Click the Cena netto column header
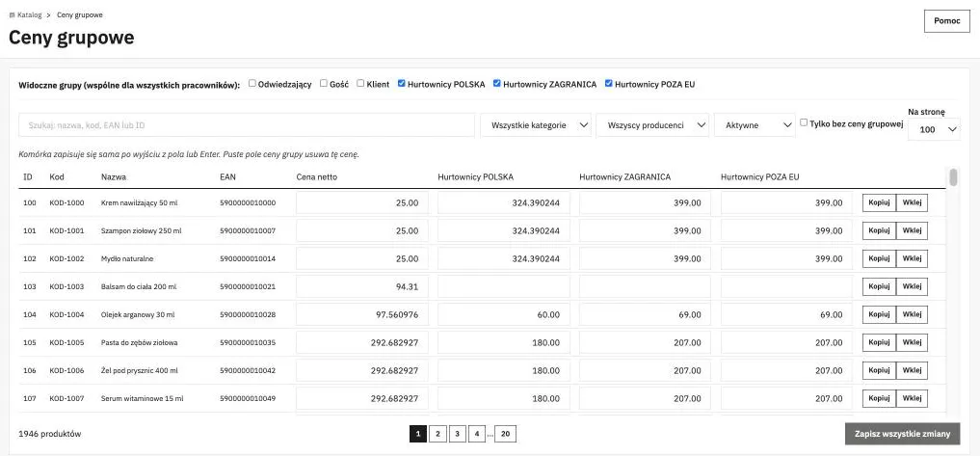Image resolution: width=980 pixels, height=456 pixels. 316,177
